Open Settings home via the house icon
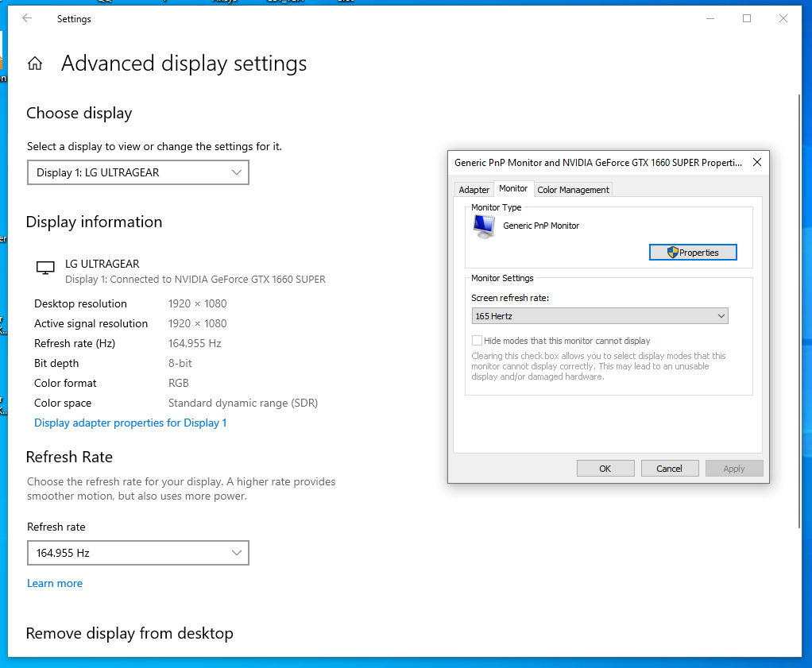Image resolution: width=812 pixels, height=668 pixels. coord(35,64)
